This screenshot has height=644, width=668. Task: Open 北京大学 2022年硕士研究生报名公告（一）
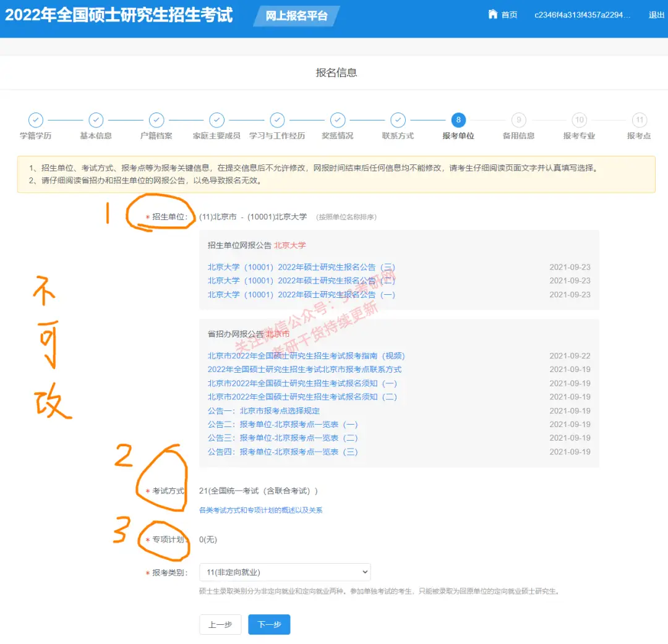(301, 295)
